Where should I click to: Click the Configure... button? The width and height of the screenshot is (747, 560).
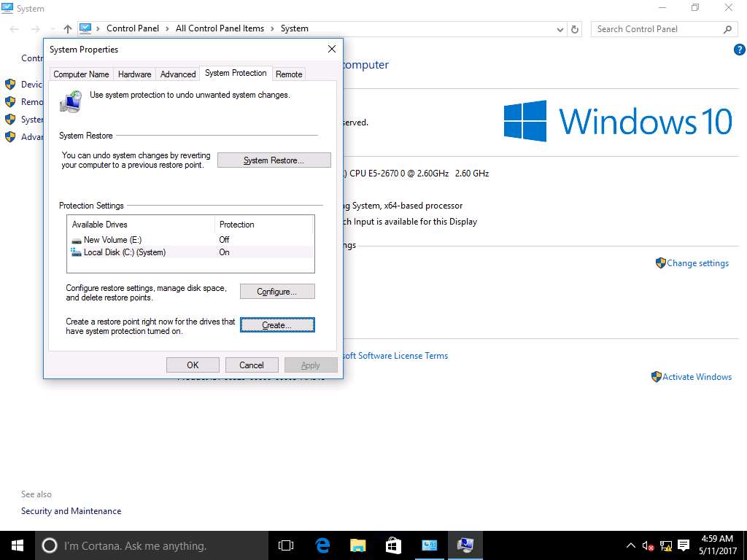click(x=277, y=292)
